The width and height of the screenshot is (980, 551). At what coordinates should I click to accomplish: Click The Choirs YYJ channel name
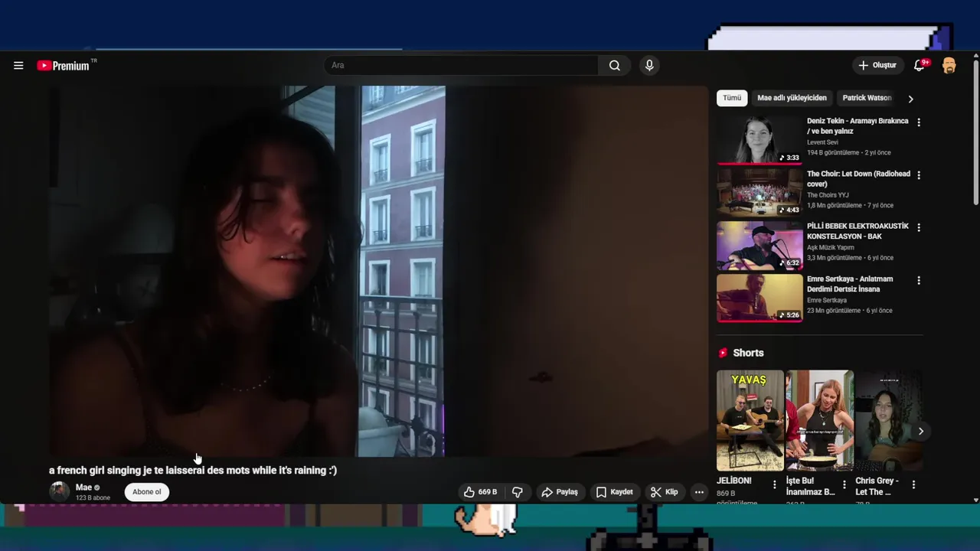click(x=828, y=195)
